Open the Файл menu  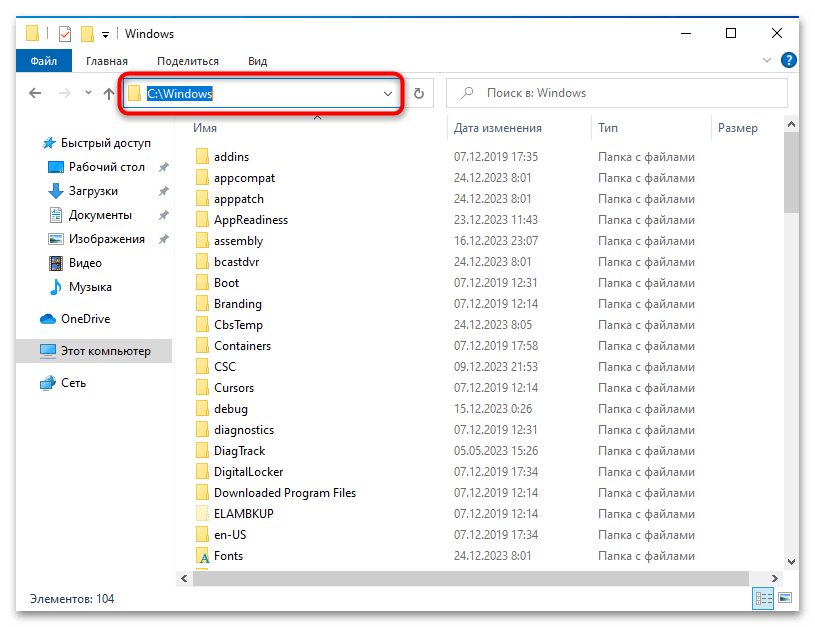[x=43, y=60]
